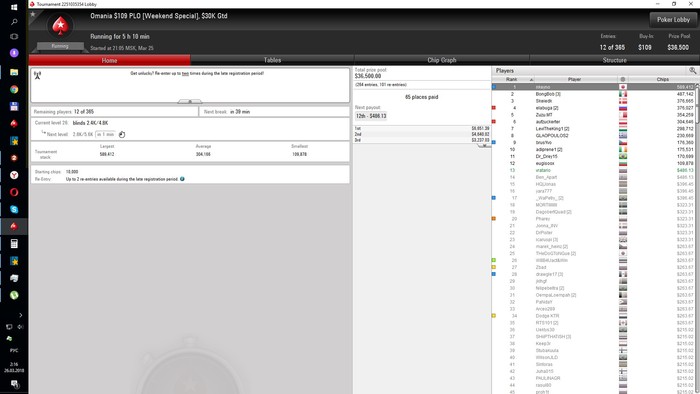The image size is (700, 394).
Task: Click the blue note marker beside rank 9
Action: point(494,142)
